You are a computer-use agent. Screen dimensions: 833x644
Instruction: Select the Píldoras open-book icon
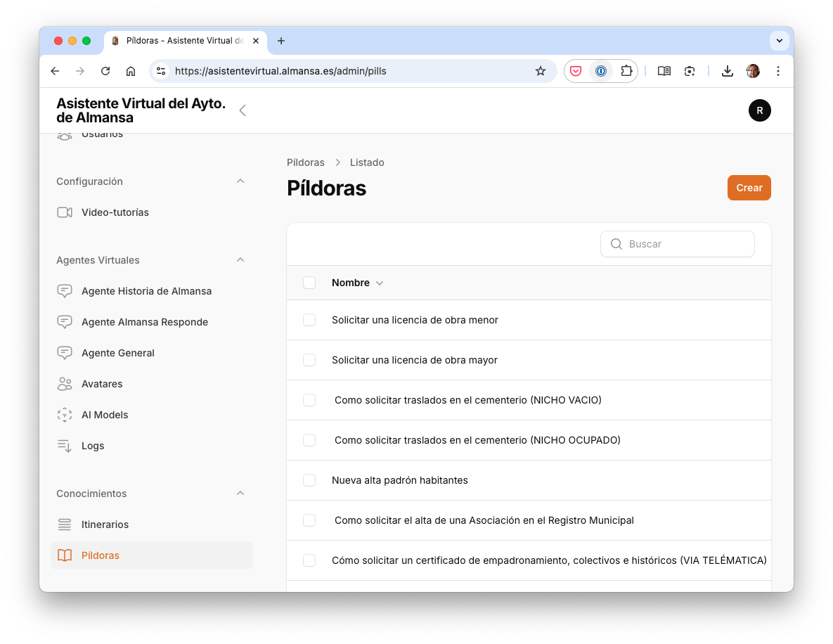pyautogui.click(x=64, y=555)
